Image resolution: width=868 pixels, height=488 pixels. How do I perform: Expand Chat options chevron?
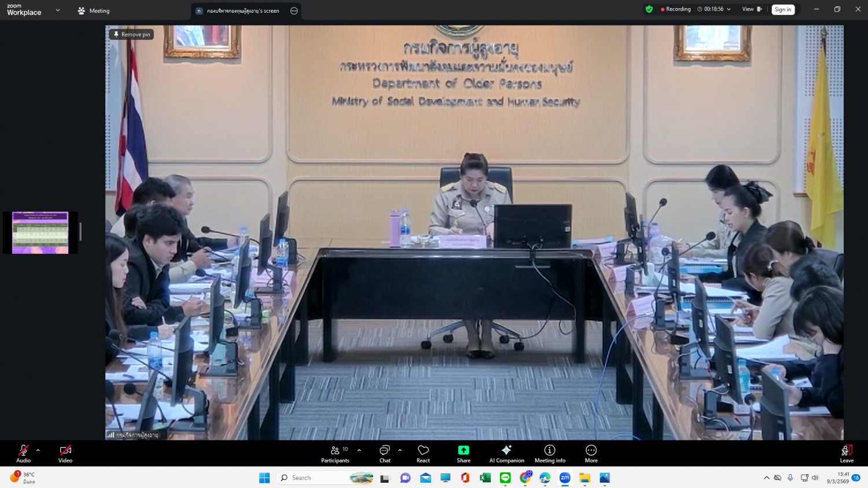click(400, 450)
